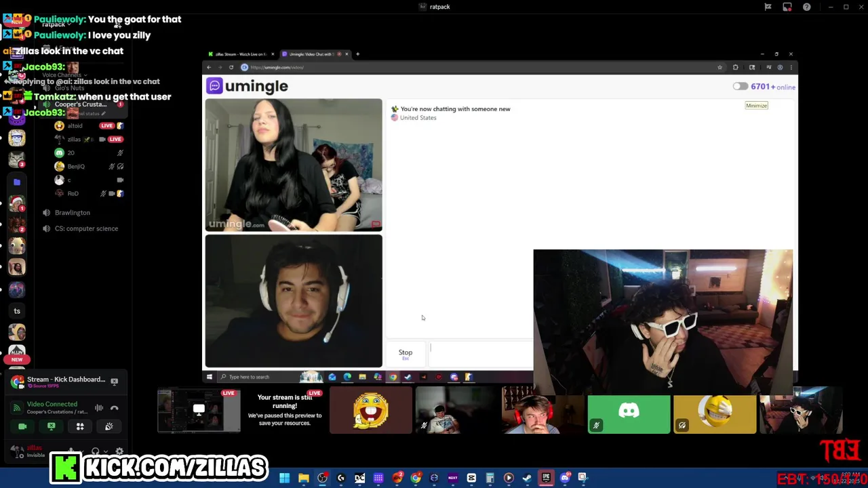Expand the microphone options chevron
868x488 pixels.
81,451
